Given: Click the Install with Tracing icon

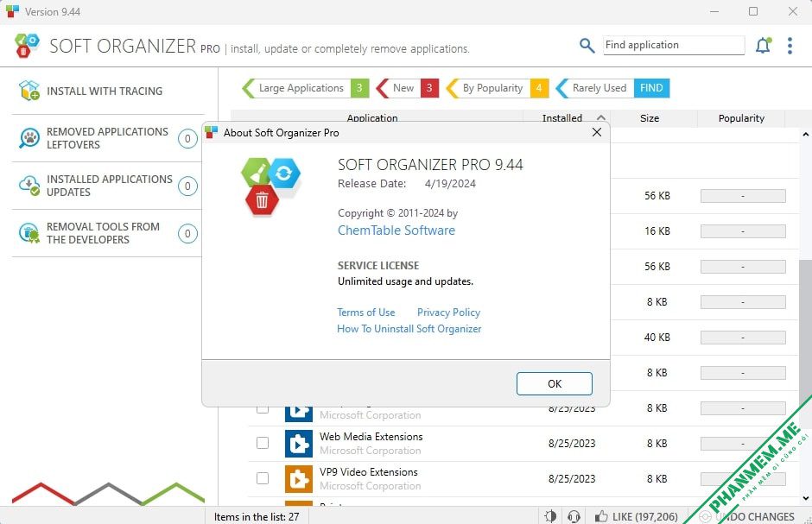Looking at the screenshot, I should click(x=29, y=91).
